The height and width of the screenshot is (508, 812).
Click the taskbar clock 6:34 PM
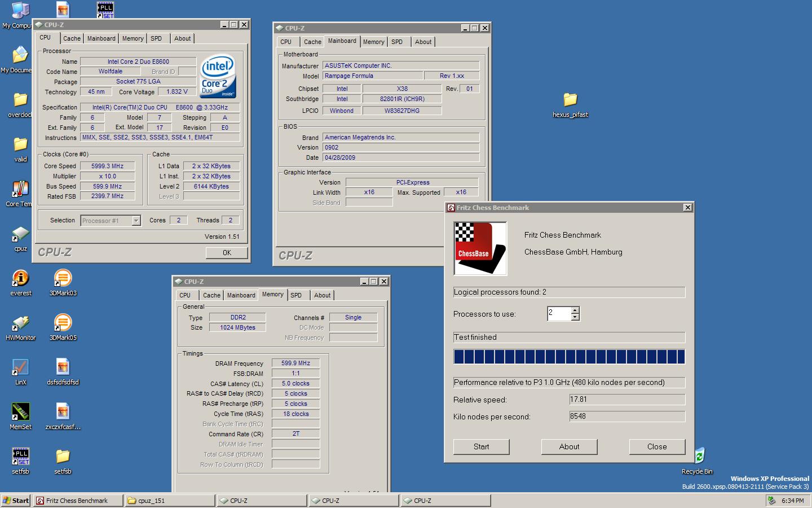pos(792,501)
